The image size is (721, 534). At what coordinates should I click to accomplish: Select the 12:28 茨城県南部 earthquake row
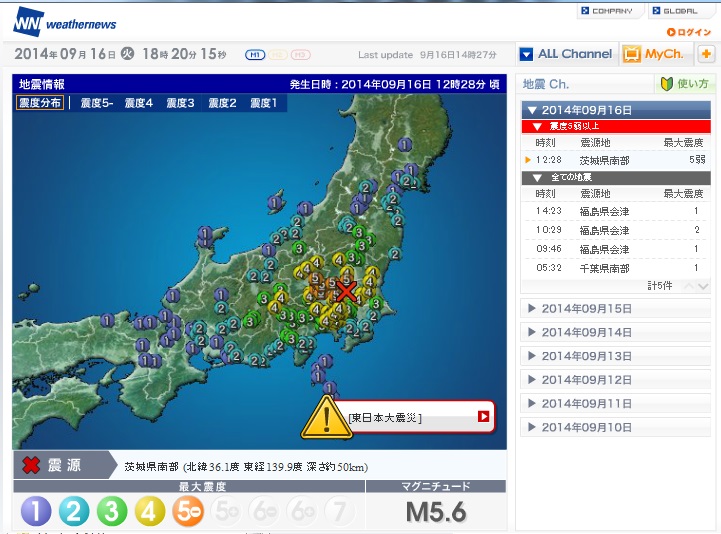(615, 159)
